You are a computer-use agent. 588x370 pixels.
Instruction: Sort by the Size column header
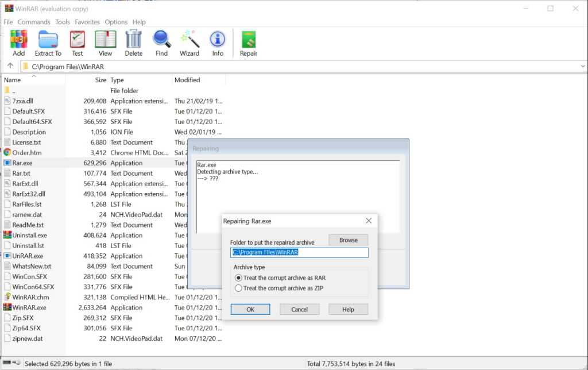pos(87,80)
